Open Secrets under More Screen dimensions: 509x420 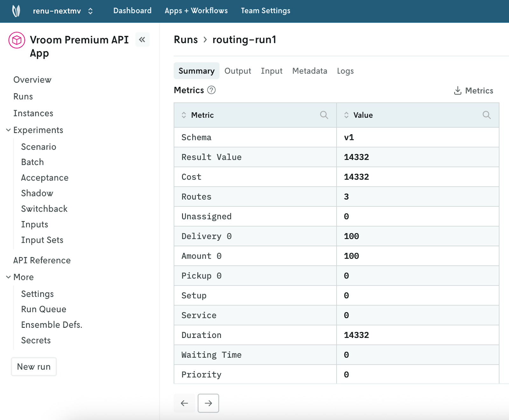coord(36,341)
